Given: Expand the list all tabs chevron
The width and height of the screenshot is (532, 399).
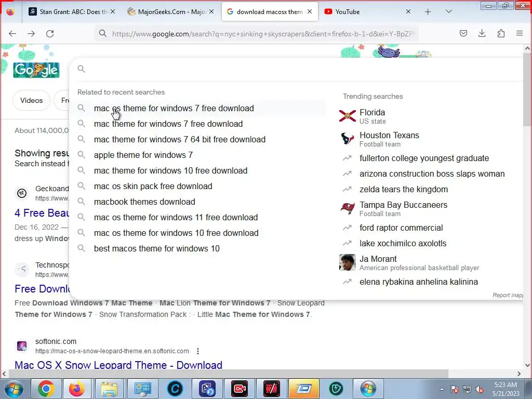Looking at the screenshot, I should pos(448,11).
